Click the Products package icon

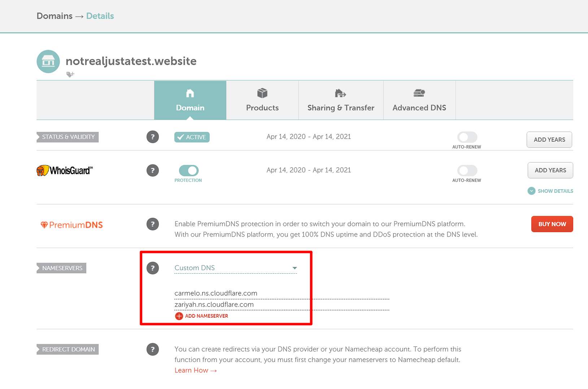point(262,93)
